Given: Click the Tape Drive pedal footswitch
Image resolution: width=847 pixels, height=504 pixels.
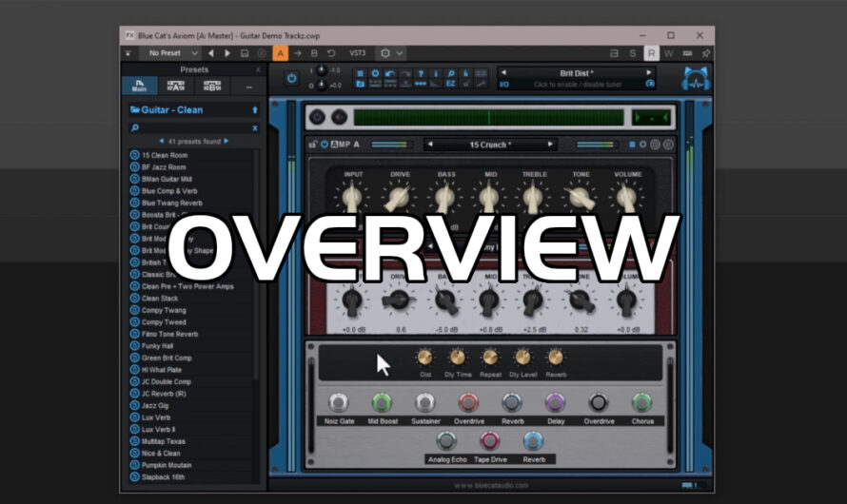Looking at the screenshot, I should [x=489, y=440].
